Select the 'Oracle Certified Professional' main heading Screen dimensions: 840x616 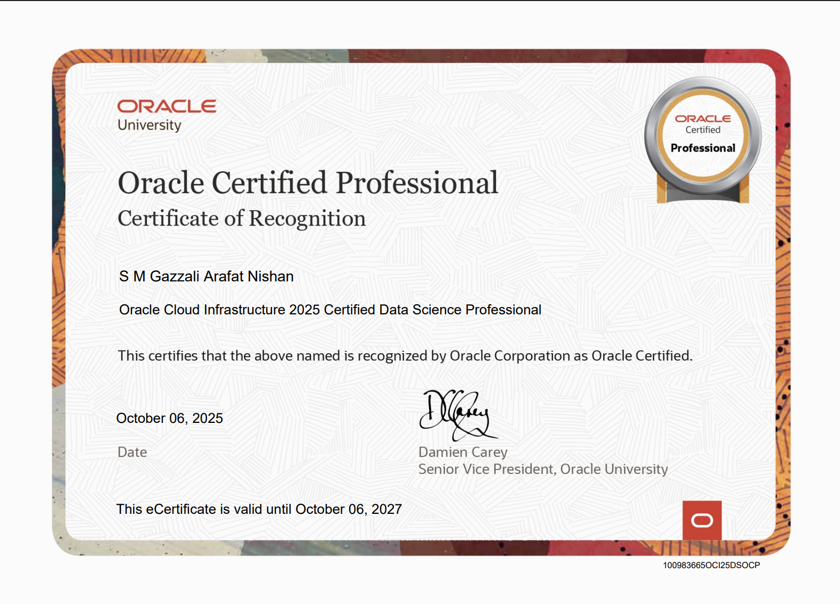tap(308, 183)
